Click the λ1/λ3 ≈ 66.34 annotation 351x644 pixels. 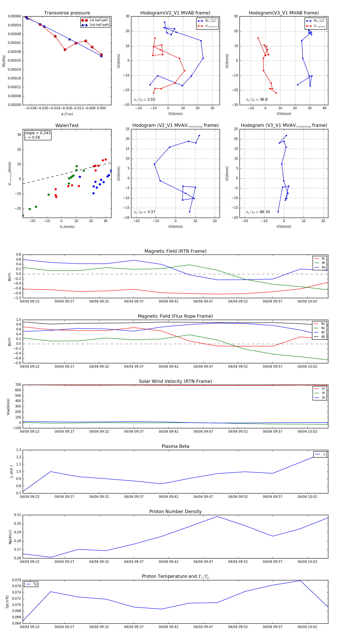(x=258, y=212)
